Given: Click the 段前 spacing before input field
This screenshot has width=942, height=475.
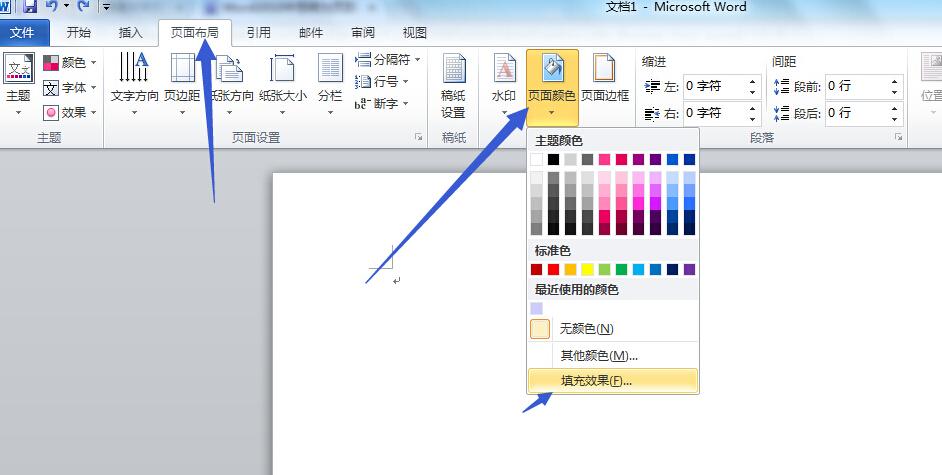Looking at the screenshot, I should point(857,86).
